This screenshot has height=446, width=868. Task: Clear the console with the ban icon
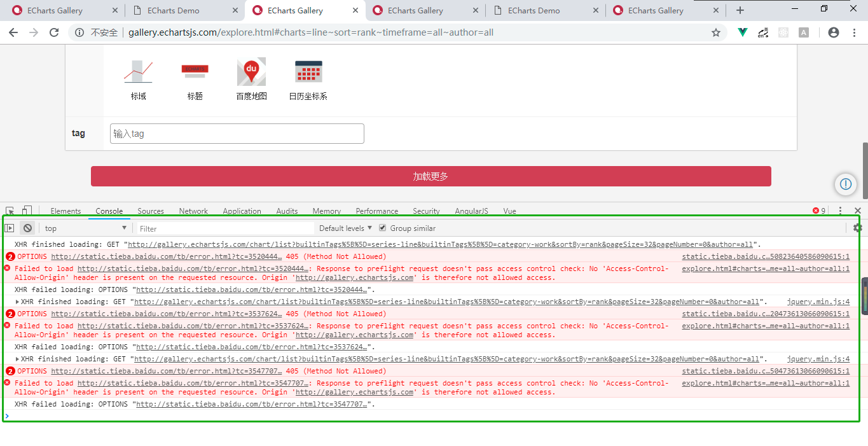[x=27, y=228]
